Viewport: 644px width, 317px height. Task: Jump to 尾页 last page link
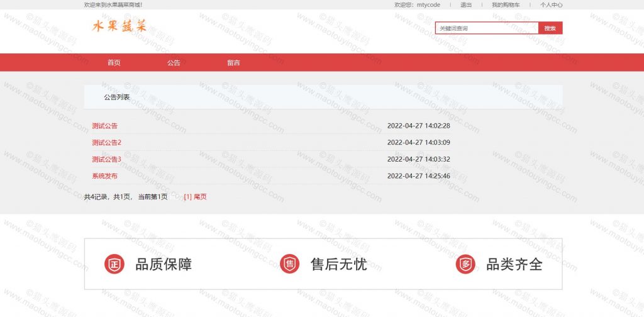[x=200, y=197]
